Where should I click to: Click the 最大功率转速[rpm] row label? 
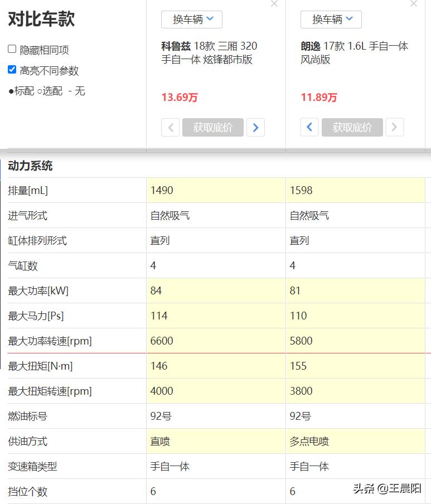(x=50, y=341)
